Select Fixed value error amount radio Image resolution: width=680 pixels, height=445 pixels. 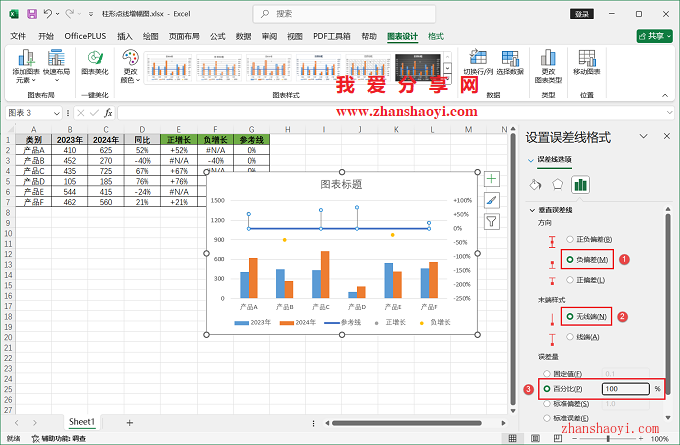pyautogui.click(x=547, y=373)
